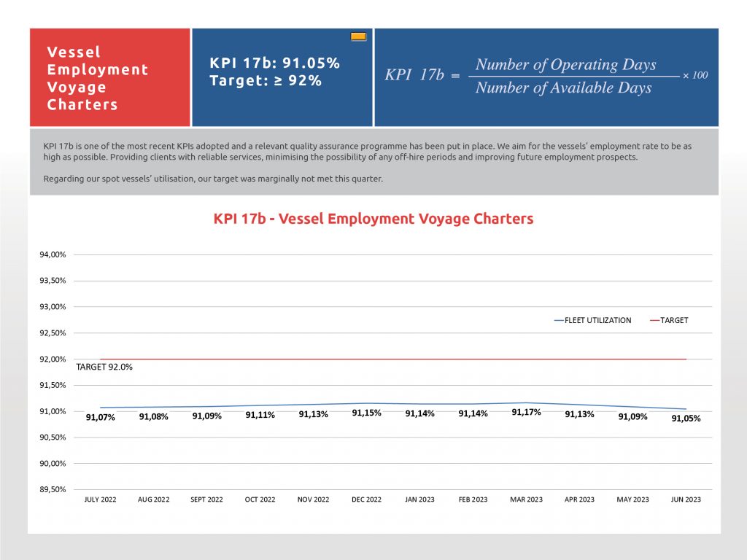Click the 91,17% data label
This screenshot has height=560, width=747.
pos(526,412)
